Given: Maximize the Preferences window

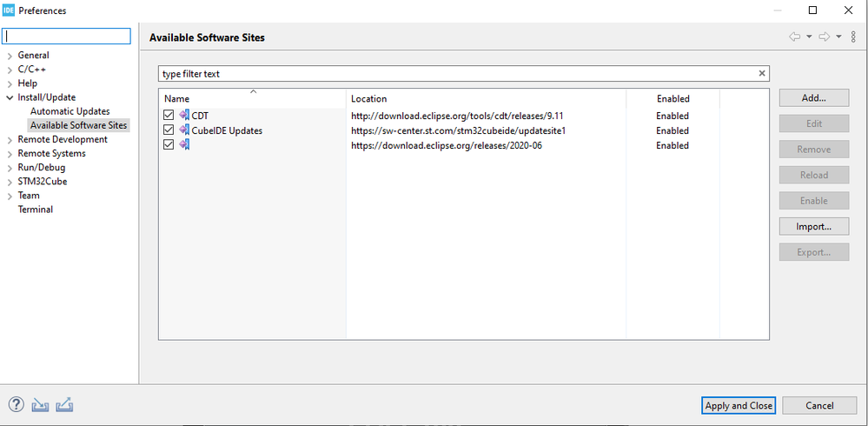Looking at the screenshot, I should (812, 10).
